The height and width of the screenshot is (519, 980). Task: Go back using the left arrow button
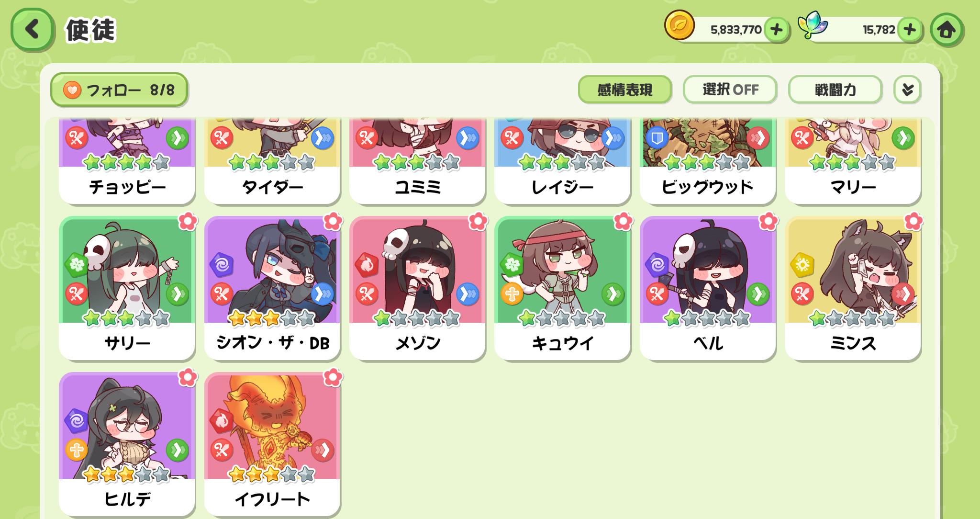point(32,30)
